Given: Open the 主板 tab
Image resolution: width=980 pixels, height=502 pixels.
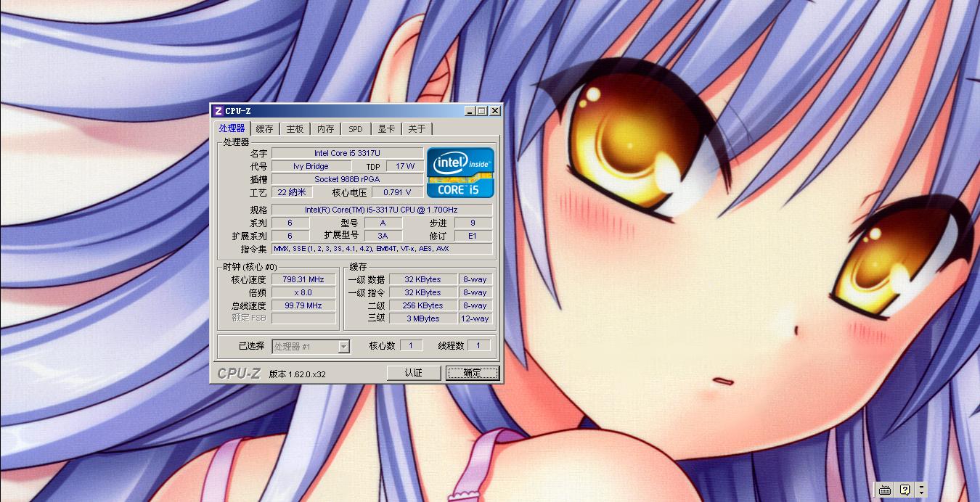Looking at the screenshot, I should coord(295,129).
